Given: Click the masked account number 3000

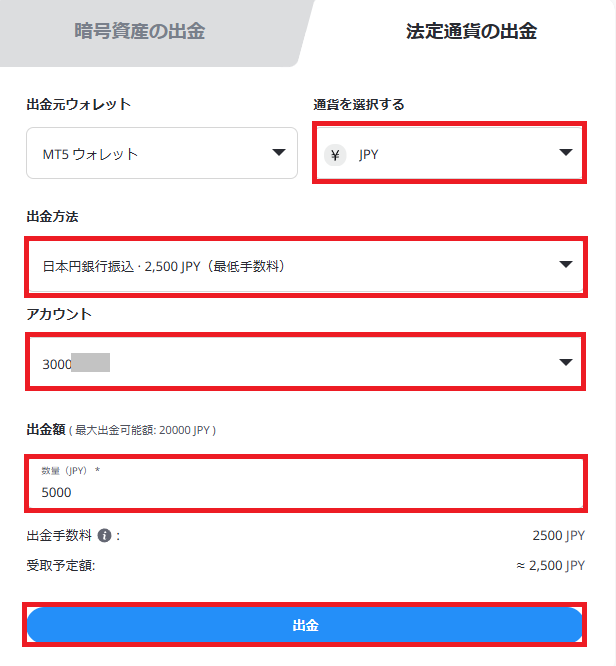Looking at the screenshot, I should click(x=76, y=363).
